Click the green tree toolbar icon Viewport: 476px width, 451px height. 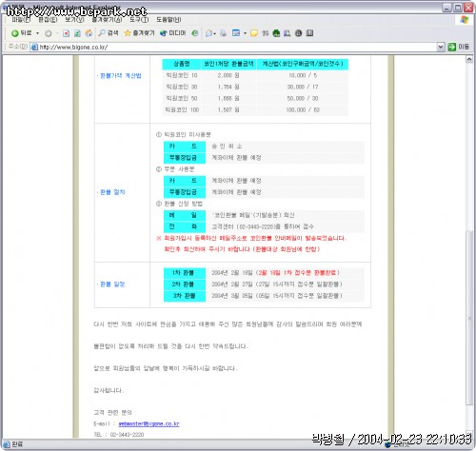pyautogui.click(x=276, y=33)
